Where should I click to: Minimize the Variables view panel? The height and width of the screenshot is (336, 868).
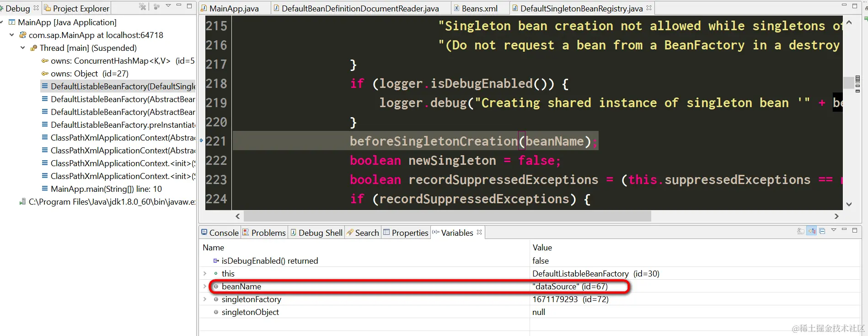point(844,229)
